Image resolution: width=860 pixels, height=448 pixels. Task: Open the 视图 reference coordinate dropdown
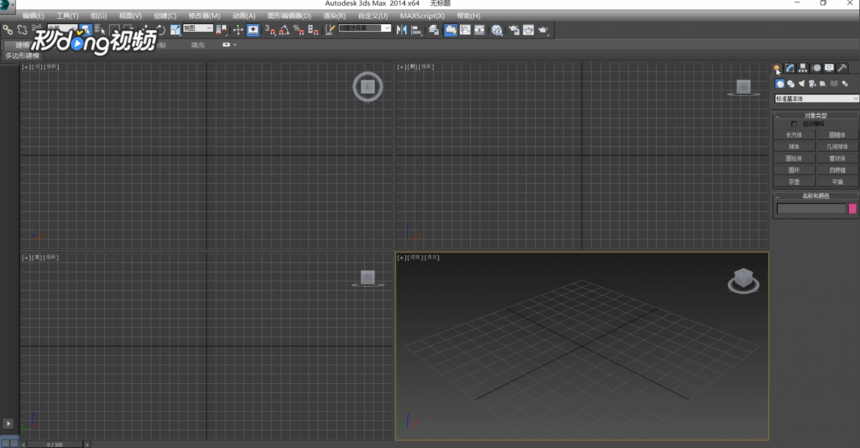pos(197,28)
